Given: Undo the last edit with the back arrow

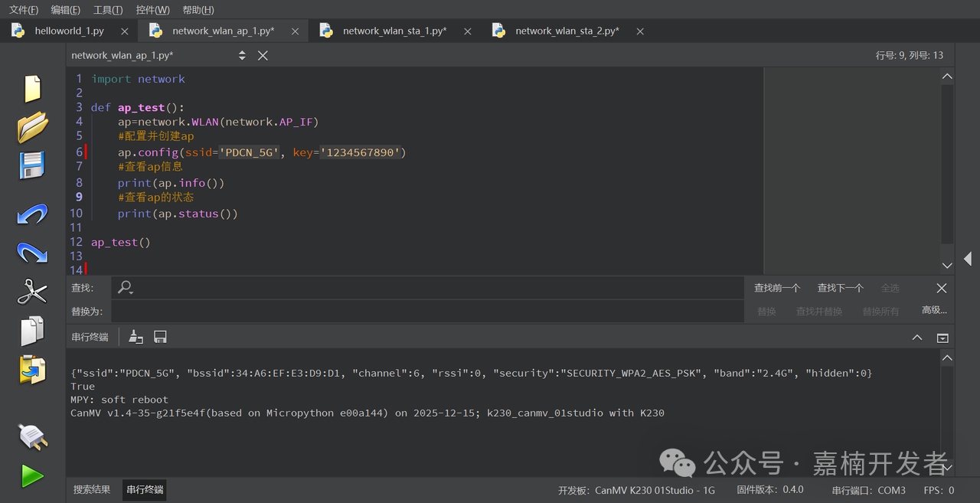Looking at the screenshot, I should click(32, 214).
